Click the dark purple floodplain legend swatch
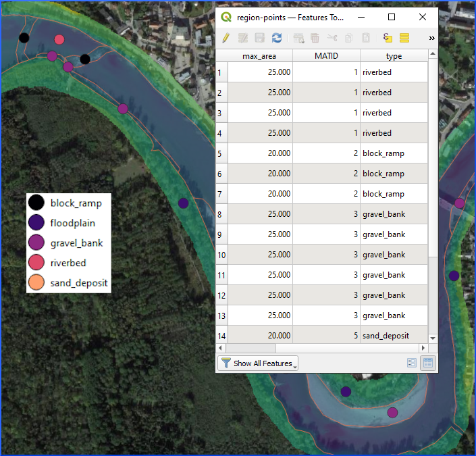Image resolution: width=476 pixels, height=456 pixels. click(x=36, y=222)
